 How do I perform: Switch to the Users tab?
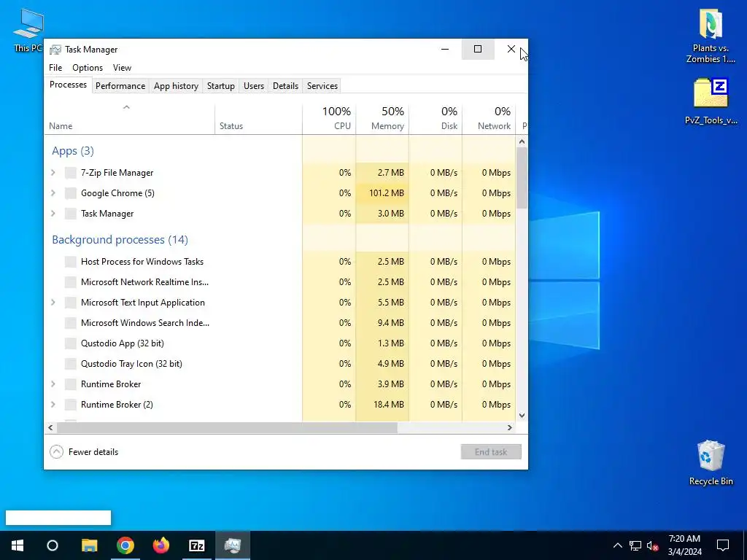coord(253,86)
